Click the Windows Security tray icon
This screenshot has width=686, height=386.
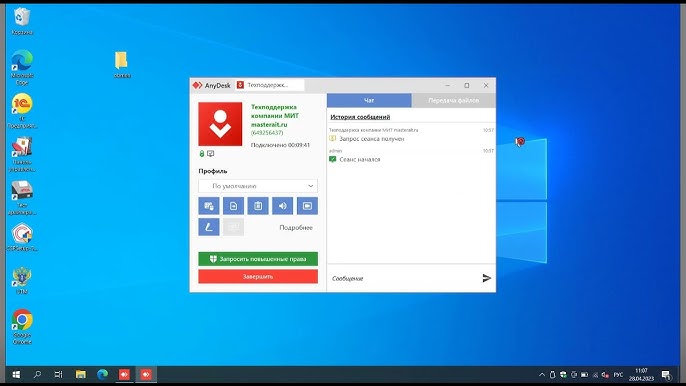pos(564,375)
